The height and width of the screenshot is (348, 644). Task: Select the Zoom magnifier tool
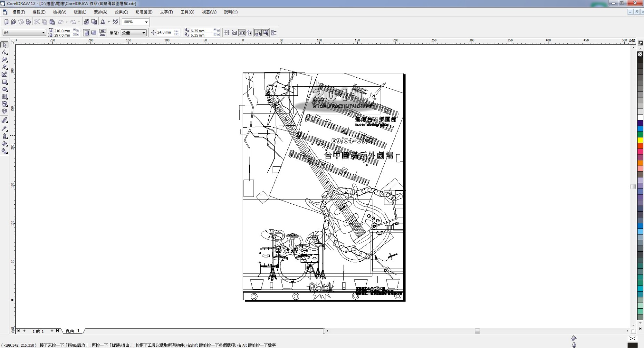[x=5, y=60]
